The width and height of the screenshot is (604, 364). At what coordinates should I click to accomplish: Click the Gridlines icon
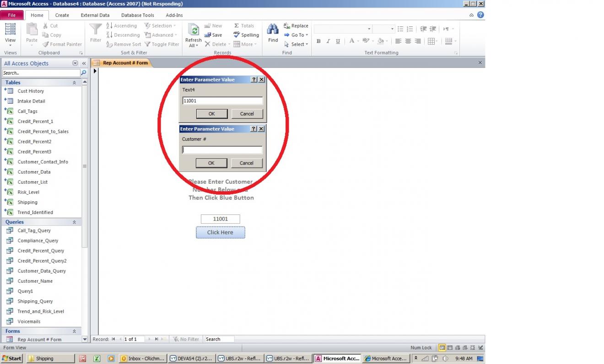[x=431, y=41]
